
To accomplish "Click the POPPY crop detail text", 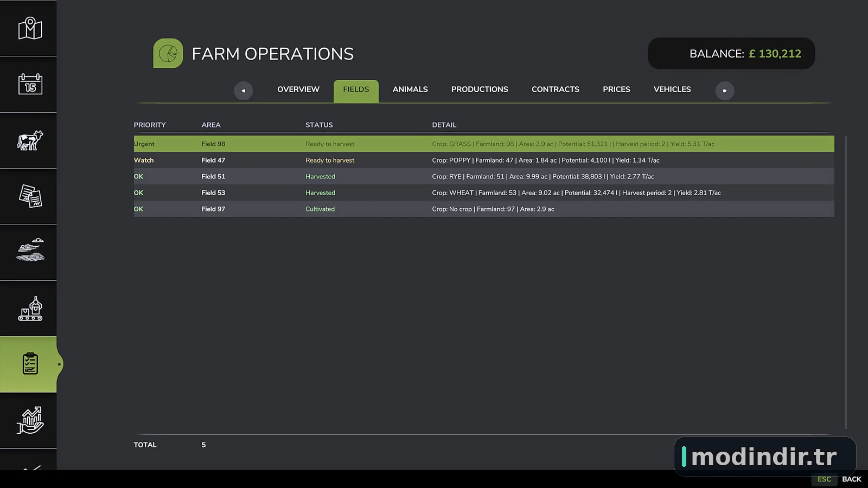I will 546,160.
